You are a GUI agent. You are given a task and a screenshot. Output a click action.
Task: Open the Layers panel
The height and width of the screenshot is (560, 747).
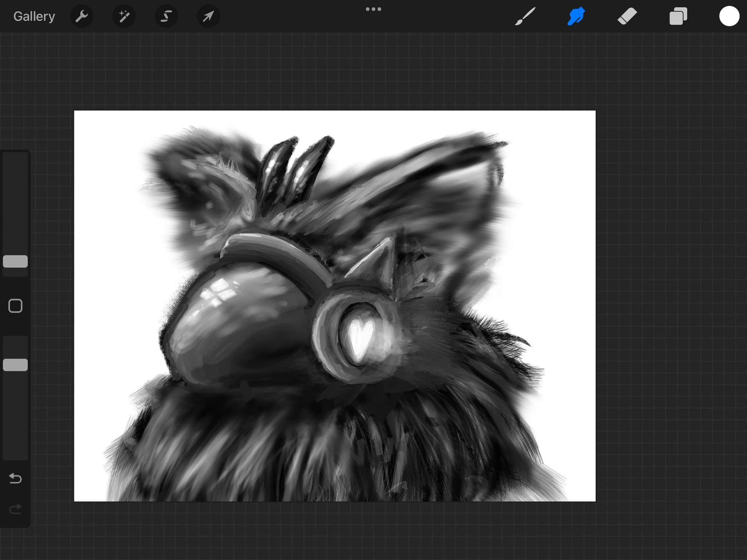(678, 16)
